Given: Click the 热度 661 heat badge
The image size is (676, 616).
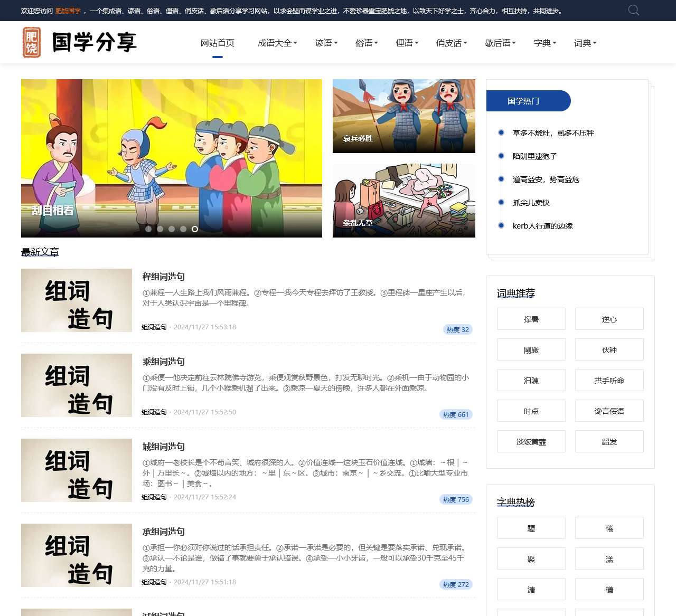Looking at the screenshot, I should (456, 414).
